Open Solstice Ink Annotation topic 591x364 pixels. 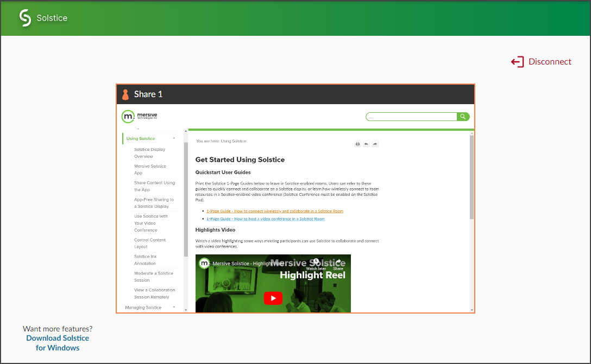point(145,260)
